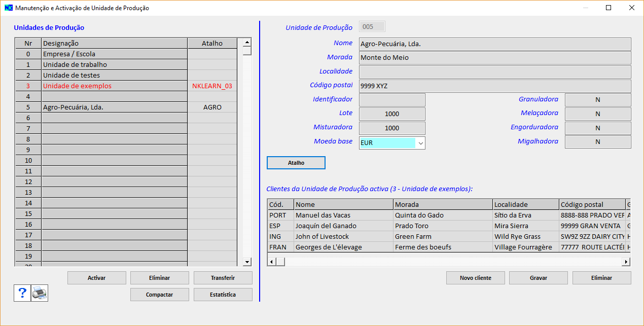This screenshot has width=644, height=326.
Task: Select client Joaquín del Ganado row
Action: [343, 226]
